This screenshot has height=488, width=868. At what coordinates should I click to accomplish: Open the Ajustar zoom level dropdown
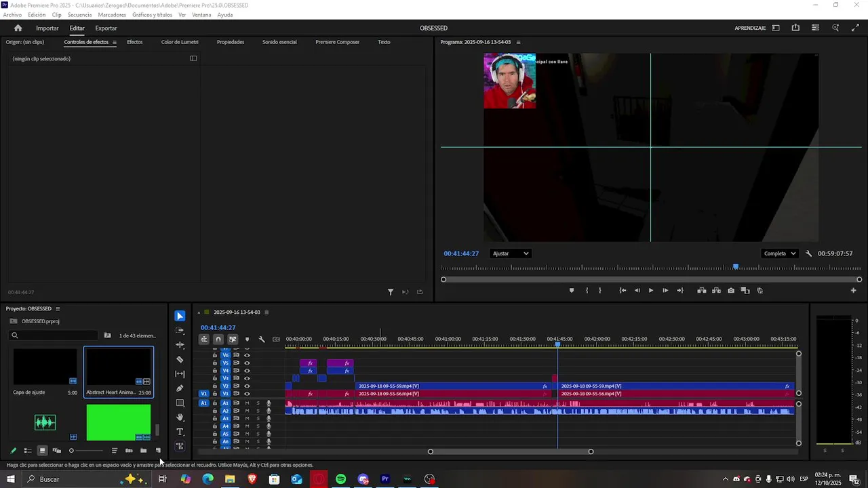click(510, 253)
